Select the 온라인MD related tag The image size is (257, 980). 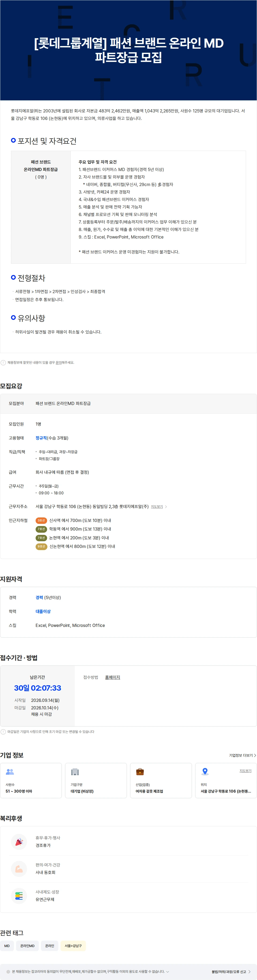pyautogui.click(x=27, y=946)
